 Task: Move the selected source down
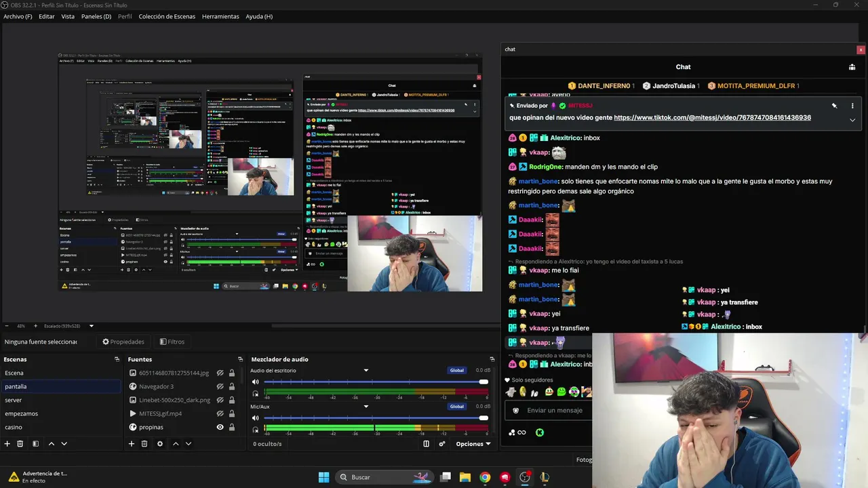(x=189, y=444)
